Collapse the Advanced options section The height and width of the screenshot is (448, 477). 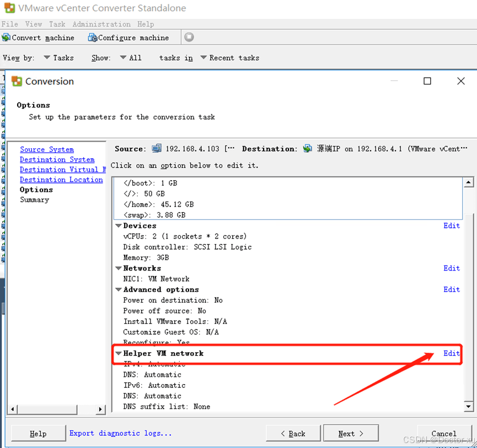119,289
